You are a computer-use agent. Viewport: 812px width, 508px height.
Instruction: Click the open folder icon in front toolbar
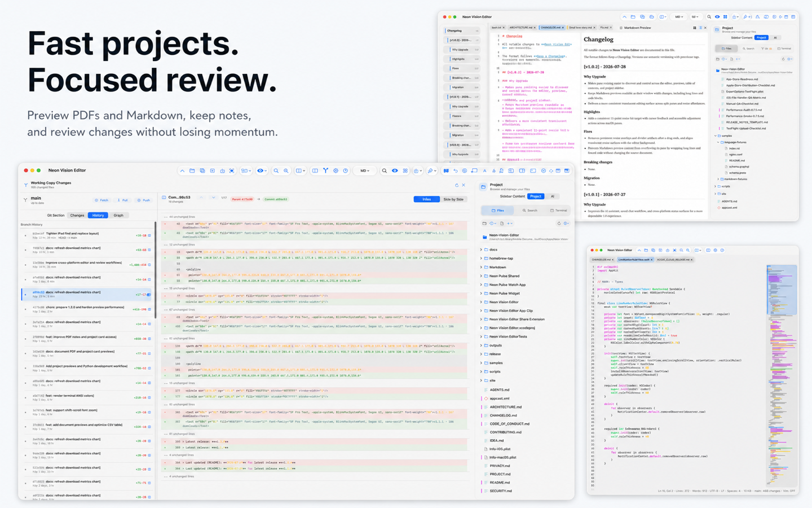pyautogui.click(x=192, y=170)
